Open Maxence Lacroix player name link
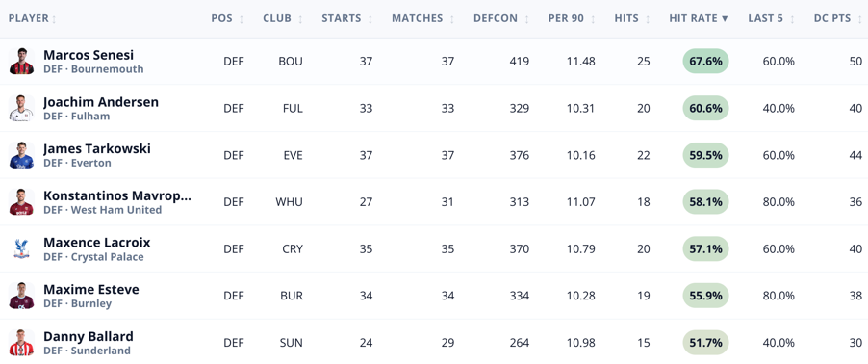The height and width of the screenshot is (364, 868). [97, 243]
